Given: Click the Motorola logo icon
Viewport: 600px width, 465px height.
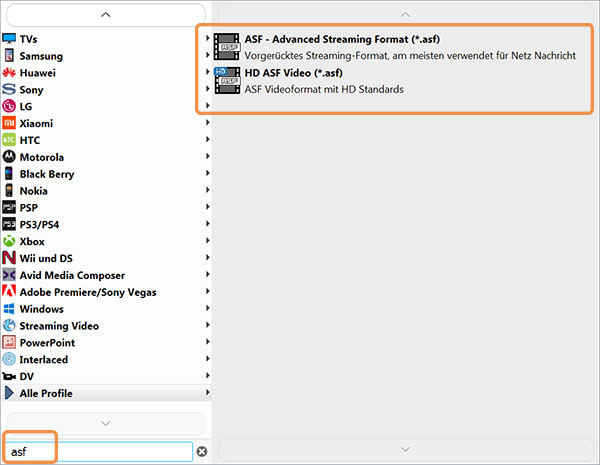Looking at the screenshot, I should 9,157.
